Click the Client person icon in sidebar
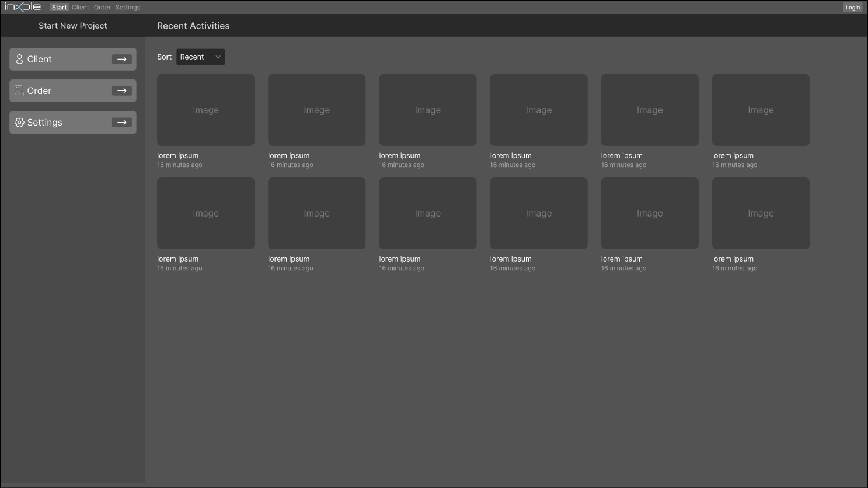868x488 pixels. (x=19, y=59)
